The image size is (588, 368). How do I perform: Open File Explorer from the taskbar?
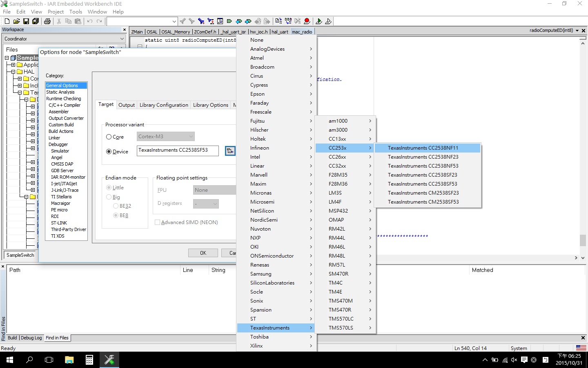pyautogui.click(x=69, y=360)
